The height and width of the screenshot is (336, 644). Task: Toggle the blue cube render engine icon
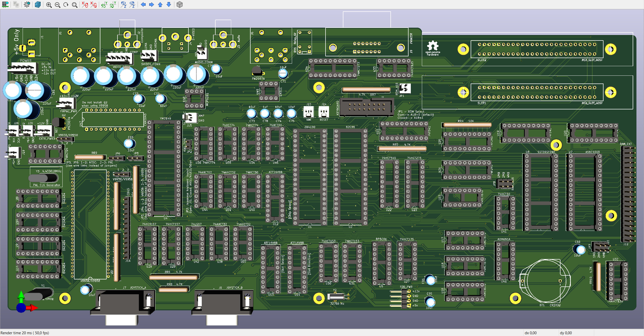tap(38, 5)
